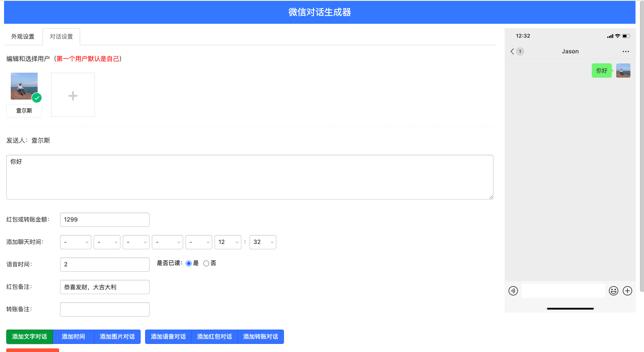644x352 pixels.
Task: Open the hour dropdown showing 12
Action: pos(228,242)
